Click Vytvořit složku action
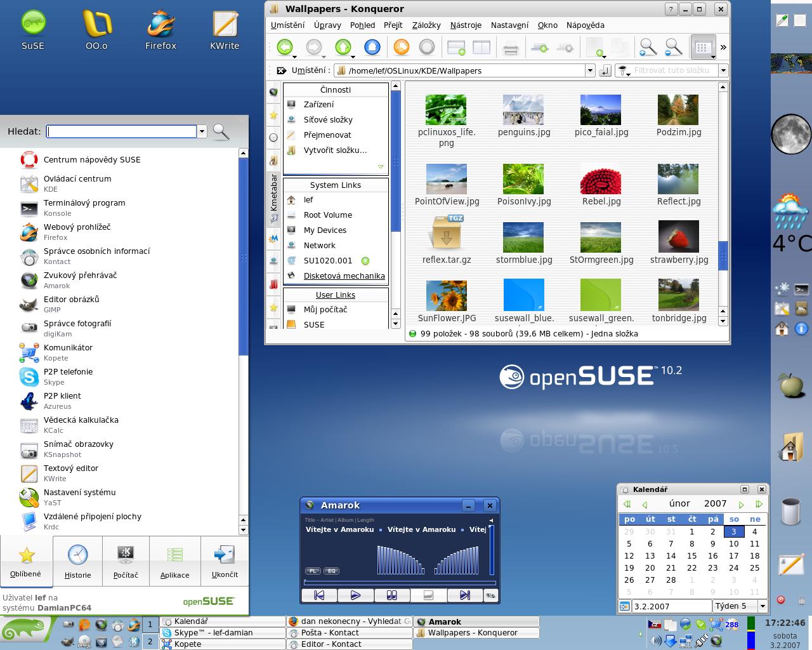Image resolution: width=812 pixels, height=650 pixels. point(336,150)
